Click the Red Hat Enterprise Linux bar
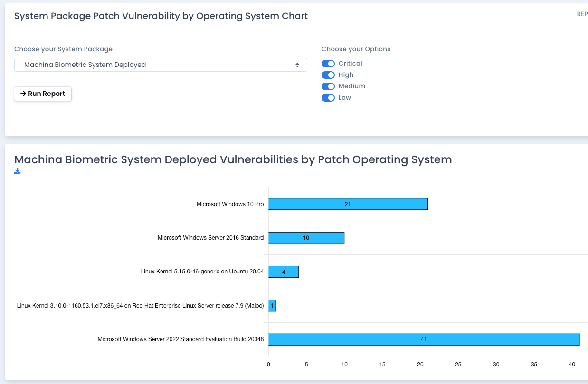This screenshot has width=588, height=384. pos(272,306)
